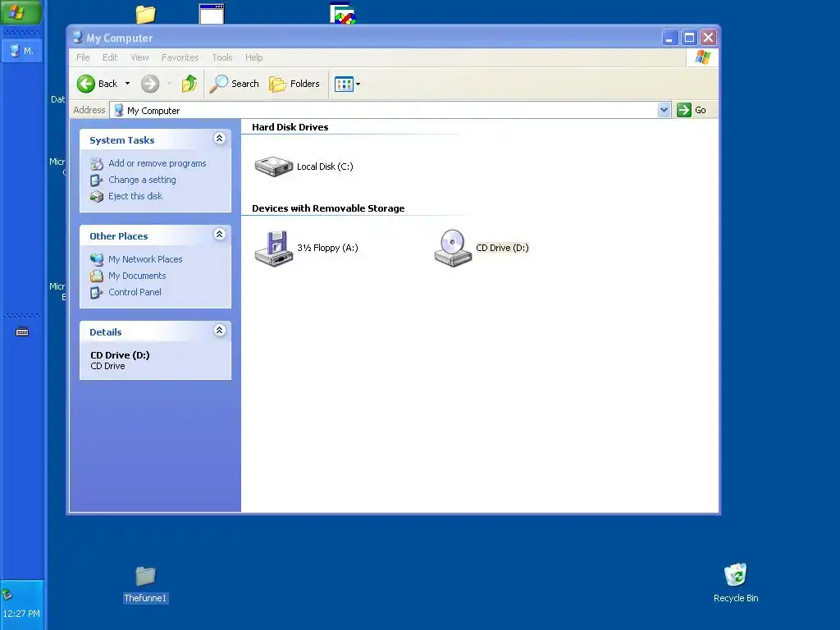Open My Documents link
Screen dimensions: 840x630
137,276
